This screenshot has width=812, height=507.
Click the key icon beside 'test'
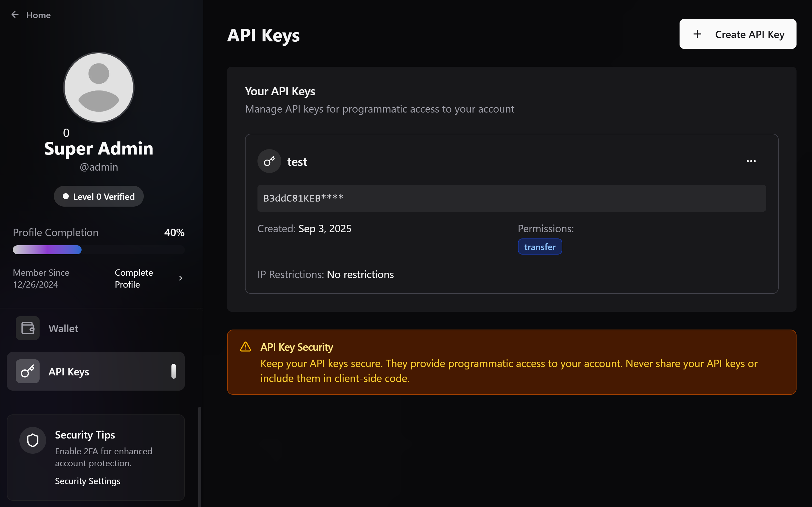tap(269, 161)
